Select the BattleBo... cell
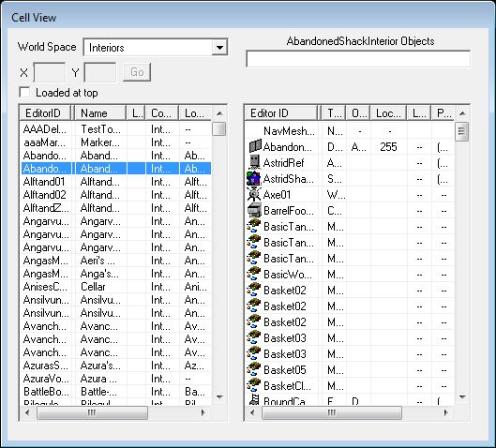This screenshot has height=448, width=496. click(115, 392)
